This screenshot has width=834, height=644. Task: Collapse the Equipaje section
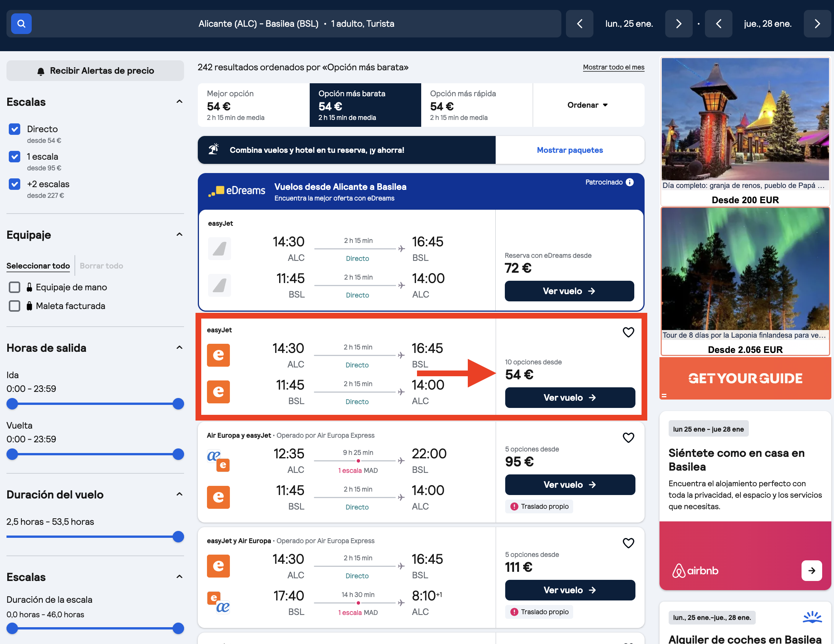tap(179, 235)
